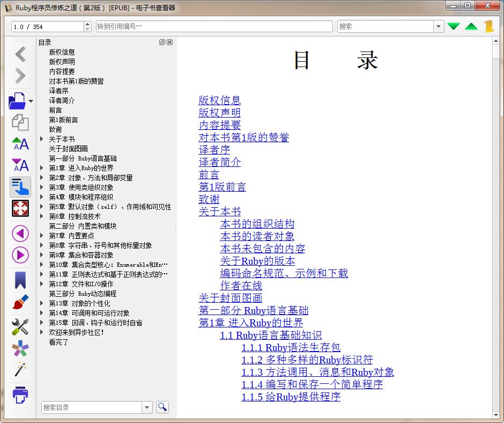Screen dimensions: 504x423
Task: Print the book using printer icon
Action: pyautogui.click(x=20, y=395)
